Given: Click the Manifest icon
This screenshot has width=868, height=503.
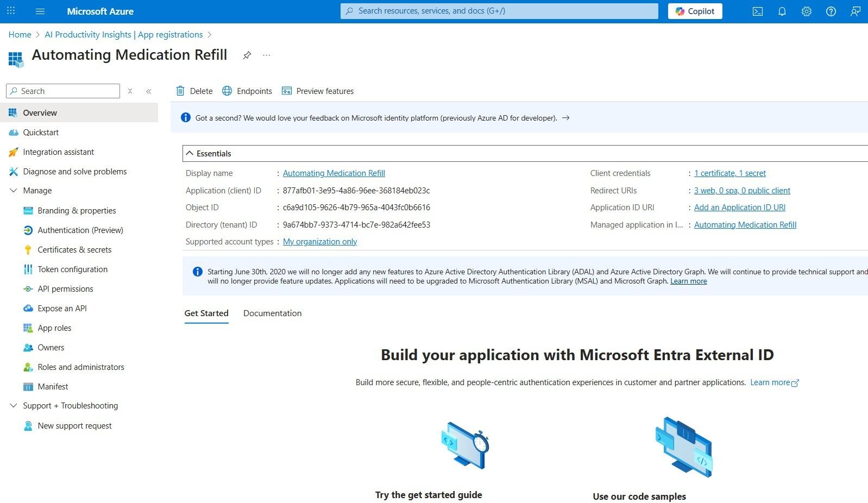Looking at the screenshot, I should (x=28, y=387).
